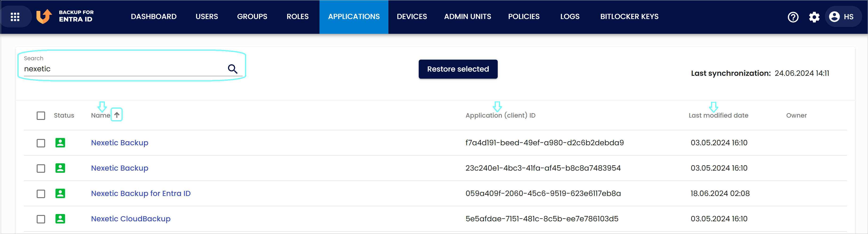Open the Devices tab
The height and width of the screenshot is (234, 868).
coord(412,16)
